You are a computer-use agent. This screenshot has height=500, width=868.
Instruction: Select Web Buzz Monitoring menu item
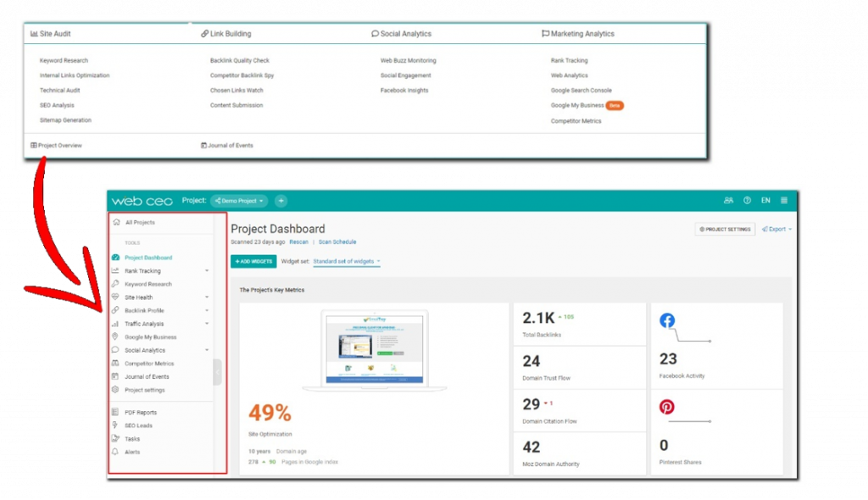tap(409, 60)
